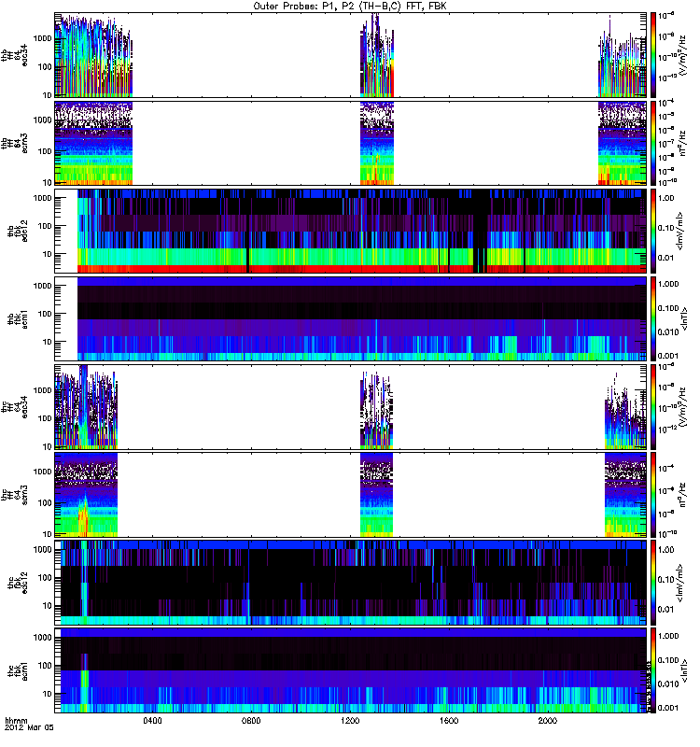Click the color bar of thb fbk scm1 panel
This screenshot has height=747, width=700.
653,319
